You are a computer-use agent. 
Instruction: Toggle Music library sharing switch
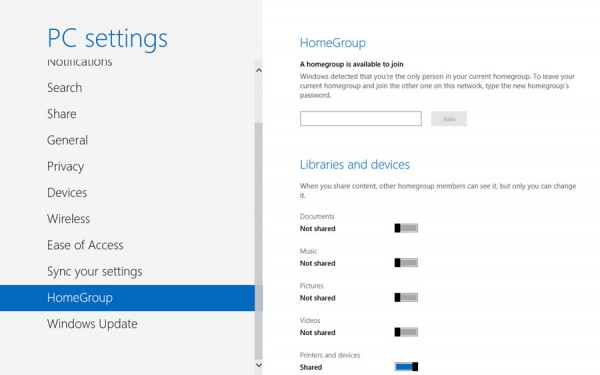tap(406, 263)
